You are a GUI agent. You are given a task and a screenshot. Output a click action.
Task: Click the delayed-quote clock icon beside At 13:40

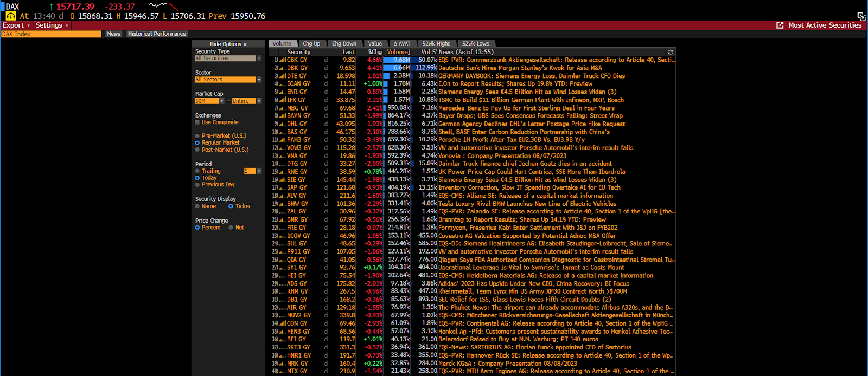10,16
